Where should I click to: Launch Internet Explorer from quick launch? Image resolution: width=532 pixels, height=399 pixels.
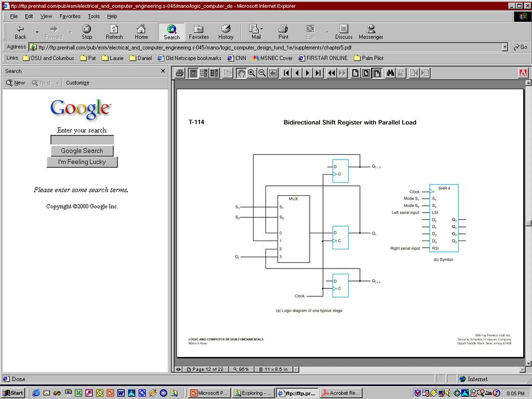pos(36,393)
